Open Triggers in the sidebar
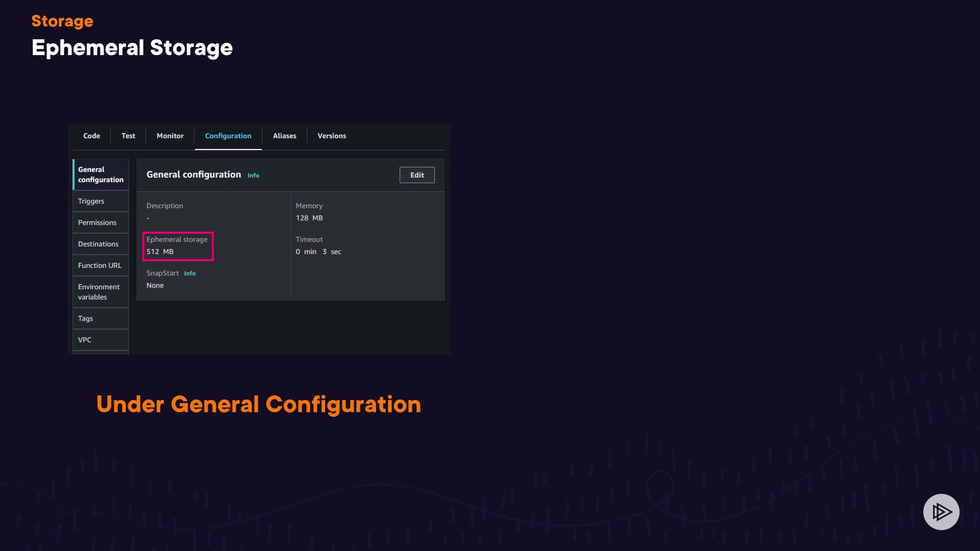The width and height of the screenshot is (980, 551). (91, 201)
